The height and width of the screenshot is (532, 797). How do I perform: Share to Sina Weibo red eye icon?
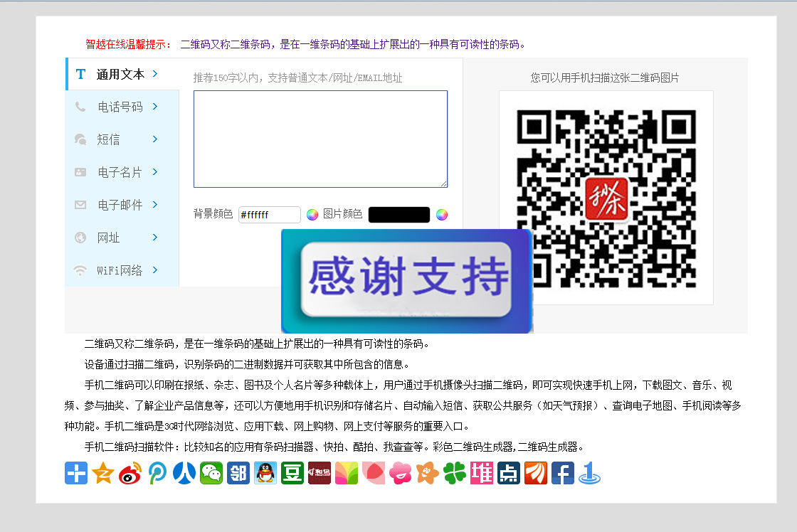pos(130,473)
